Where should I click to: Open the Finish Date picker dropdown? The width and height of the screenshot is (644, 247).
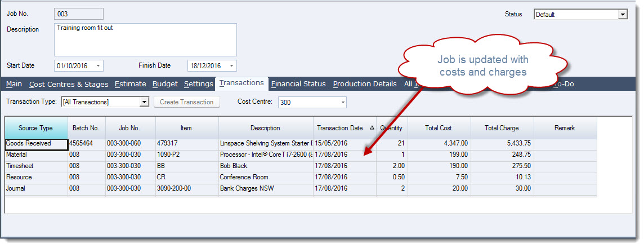tap(231, 66)
